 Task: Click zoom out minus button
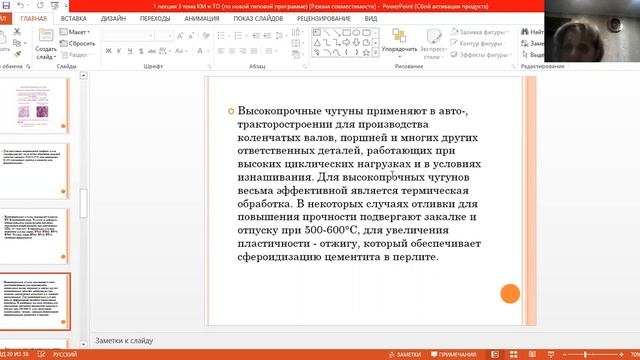point(564,355)
